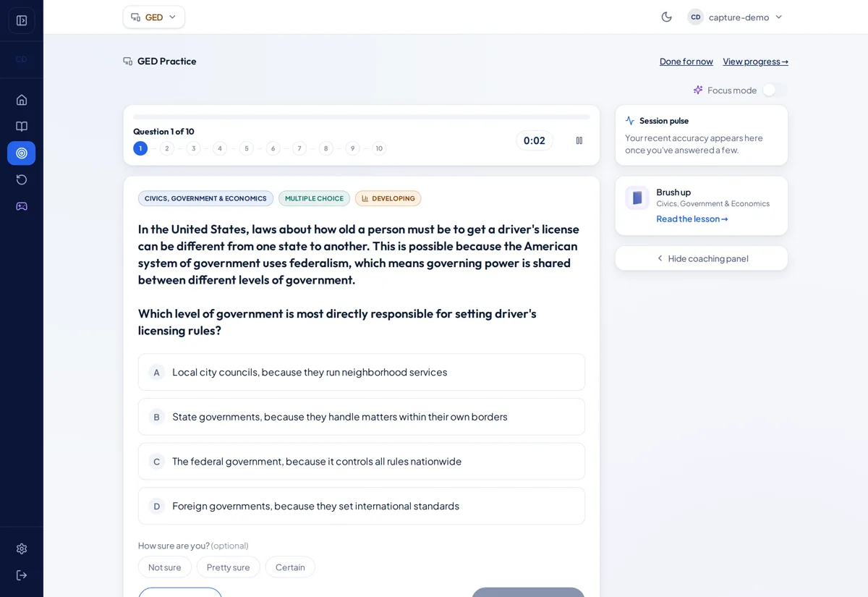868x597 pixels.
Task: Click the log out sidebar icon
Action: [x=22, y=575]
